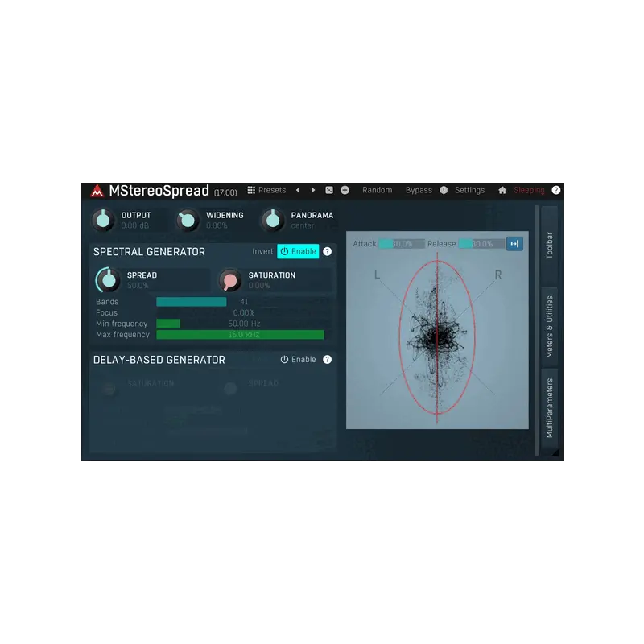
Task: Click the Output value 0.00 dB
Action: (x=135, y=226)
